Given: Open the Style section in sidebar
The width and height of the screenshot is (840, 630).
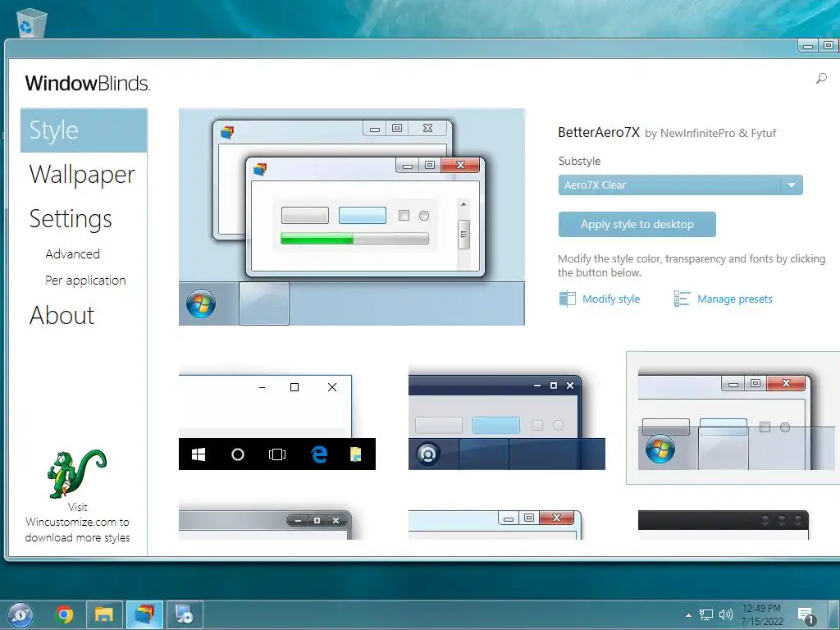Looking at the screenshot, I should click(84, 130).
